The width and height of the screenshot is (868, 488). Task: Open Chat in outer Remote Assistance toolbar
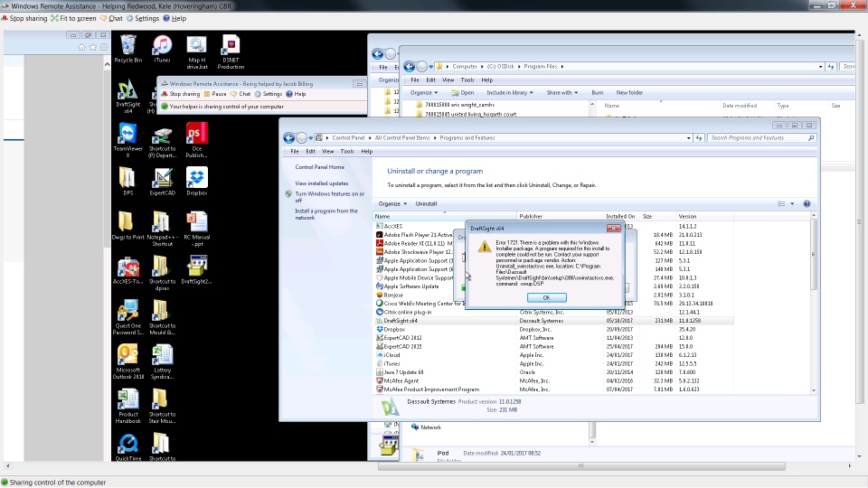[x=111, y=18]
